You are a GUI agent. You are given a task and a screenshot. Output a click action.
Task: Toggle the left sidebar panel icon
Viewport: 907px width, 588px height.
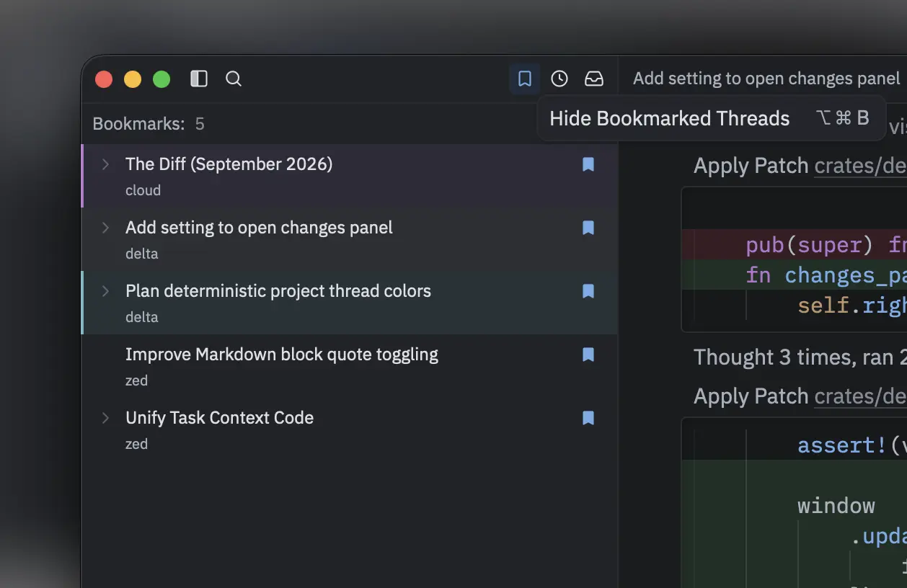(199, 79)
